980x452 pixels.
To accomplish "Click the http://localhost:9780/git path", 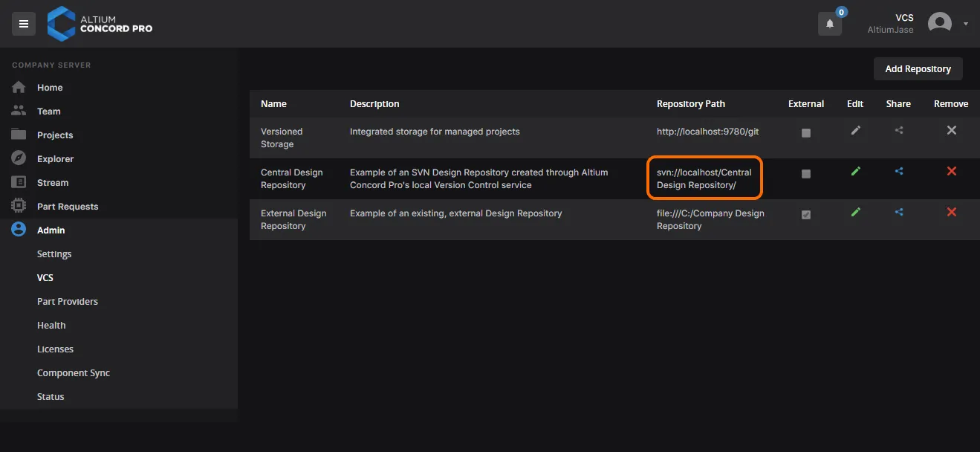I will tap(708, 132).
